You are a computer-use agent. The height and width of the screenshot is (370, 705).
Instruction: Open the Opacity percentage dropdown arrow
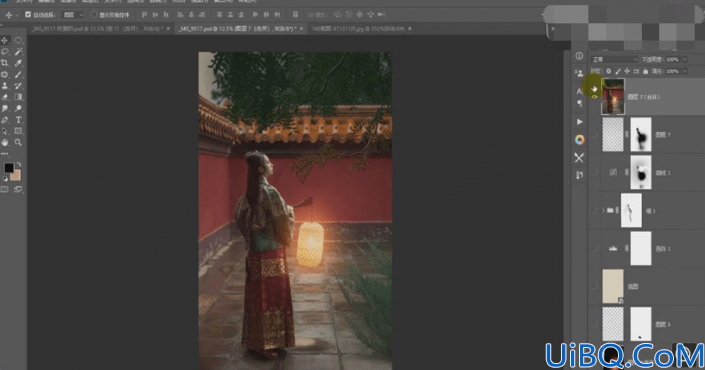pos(685,59)
